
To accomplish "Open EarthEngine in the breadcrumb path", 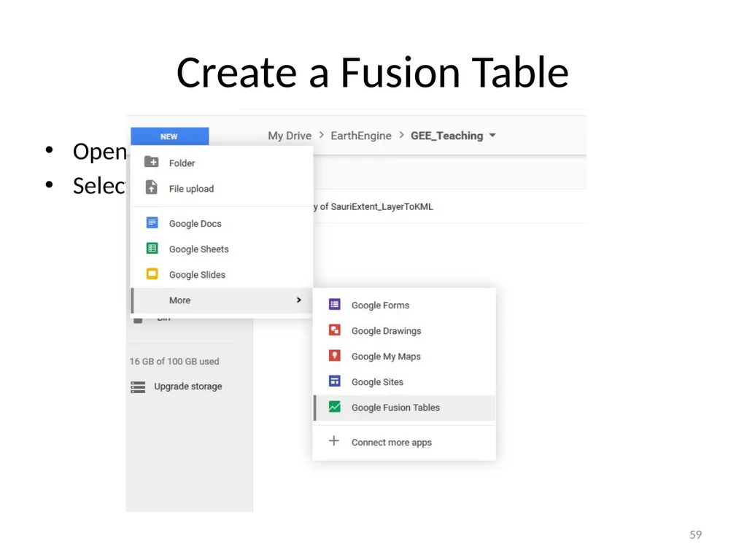I will [x=361, y=136].
